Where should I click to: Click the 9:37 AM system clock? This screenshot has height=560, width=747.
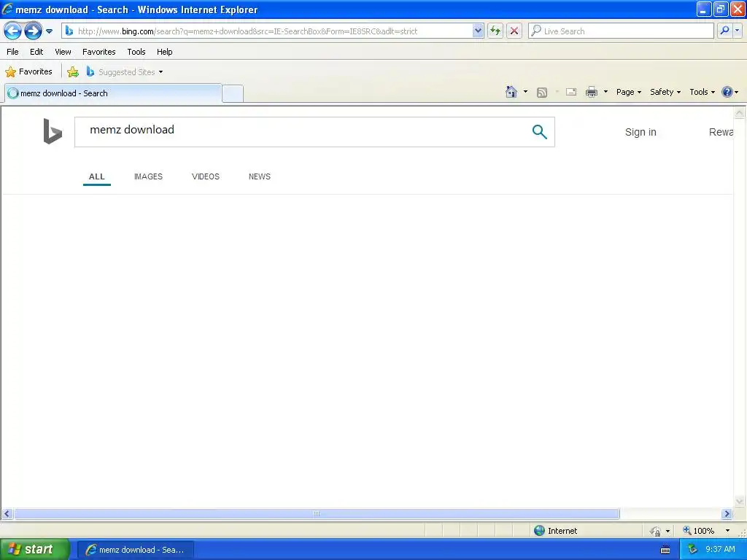click(x=720, y=550)
